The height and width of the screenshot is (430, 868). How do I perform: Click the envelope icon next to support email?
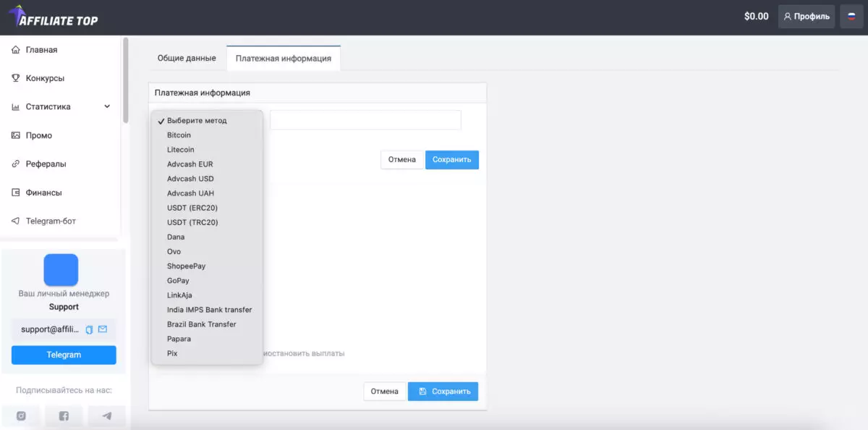tap(103, 329)
